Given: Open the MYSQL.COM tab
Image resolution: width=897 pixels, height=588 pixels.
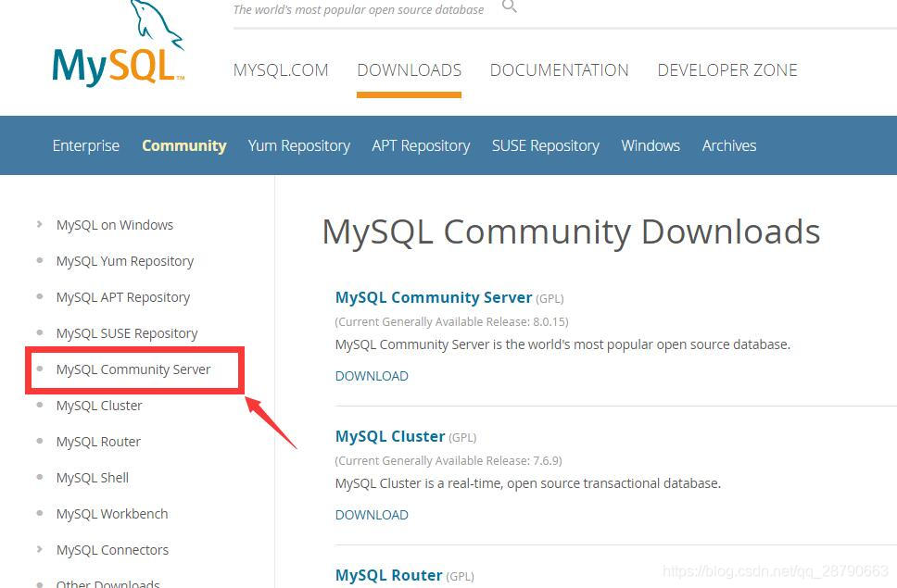Looking at the screenshot, I should click(281, 70).
